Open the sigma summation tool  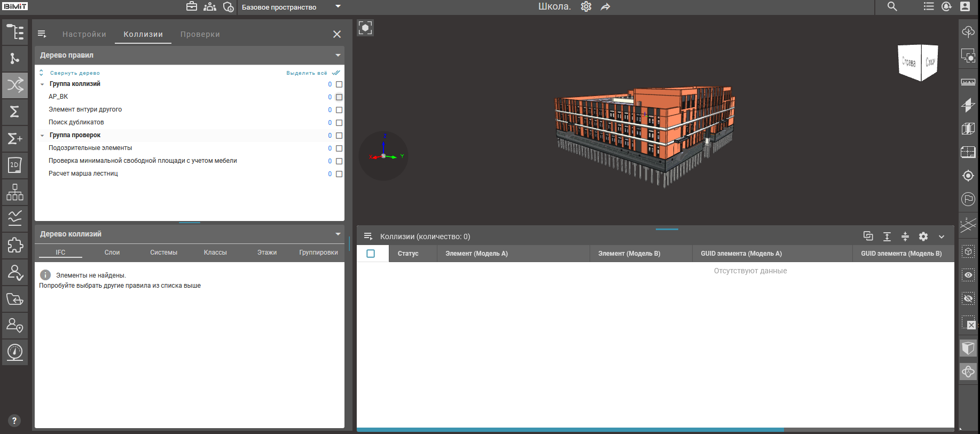(15, 112)
